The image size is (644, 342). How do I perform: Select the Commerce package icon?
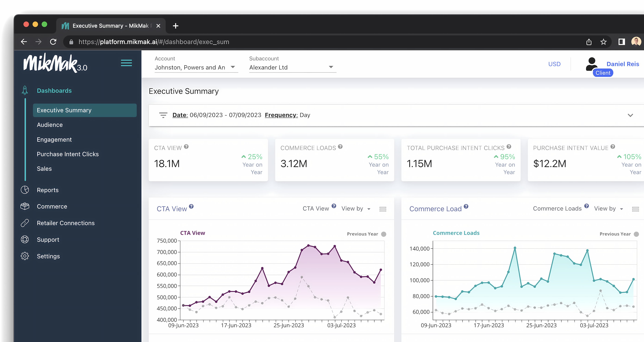pyautogui.click(x=24, y=206)
